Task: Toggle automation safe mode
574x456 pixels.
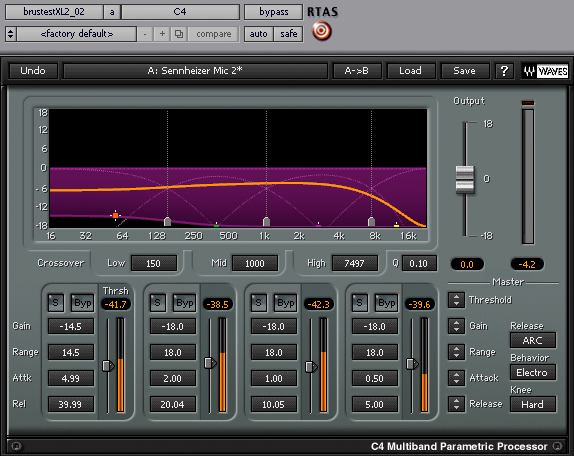Action: tap(288, 34)
